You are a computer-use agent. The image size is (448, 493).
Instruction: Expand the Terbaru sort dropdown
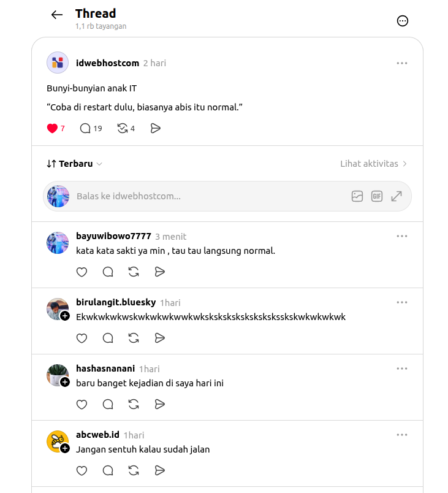coord(74,164)
